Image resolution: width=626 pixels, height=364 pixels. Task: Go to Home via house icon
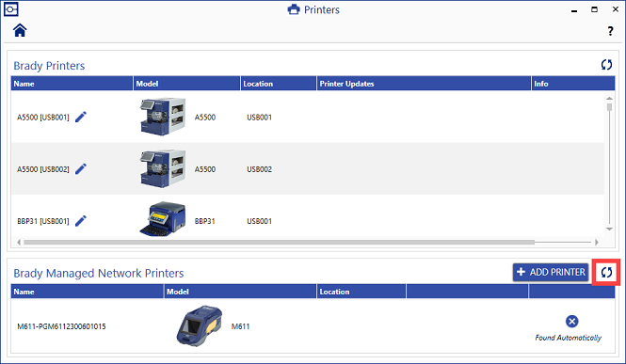click(20, 30)
